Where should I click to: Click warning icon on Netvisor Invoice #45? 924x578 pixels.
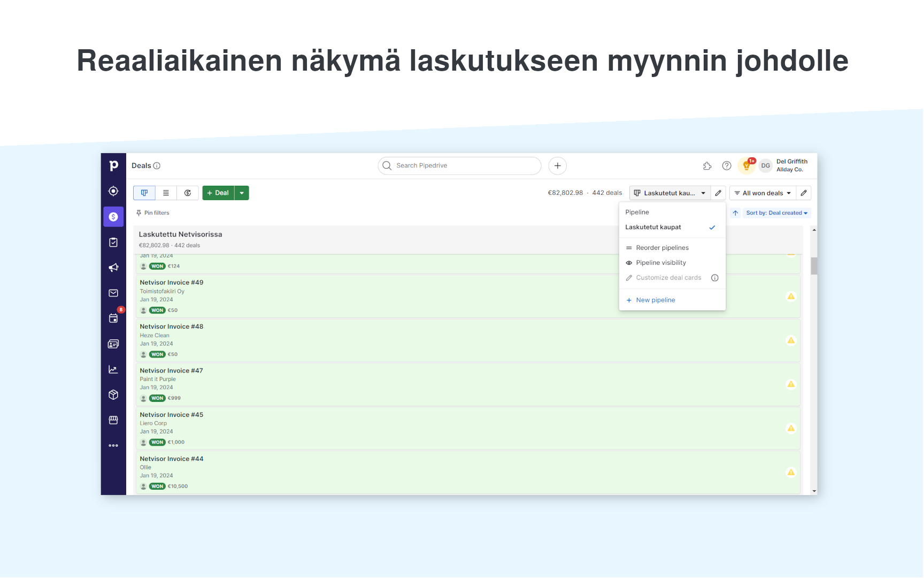click(x=791, y=428)
